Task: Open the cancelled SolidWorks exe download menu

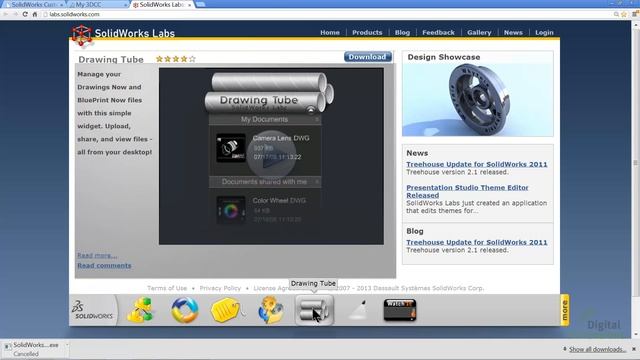Action: 67,345
